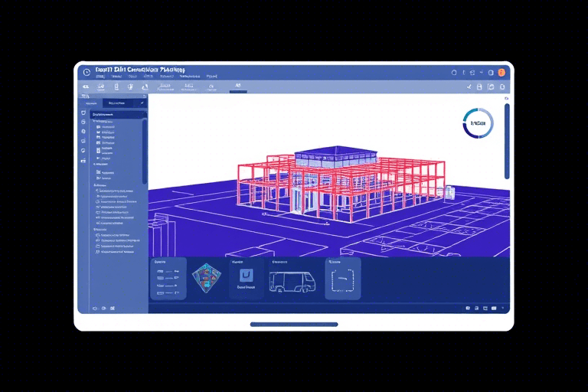Open the active underlined toolbar tab
Viewport: 588px width, 392px height.
click(238, 87)
